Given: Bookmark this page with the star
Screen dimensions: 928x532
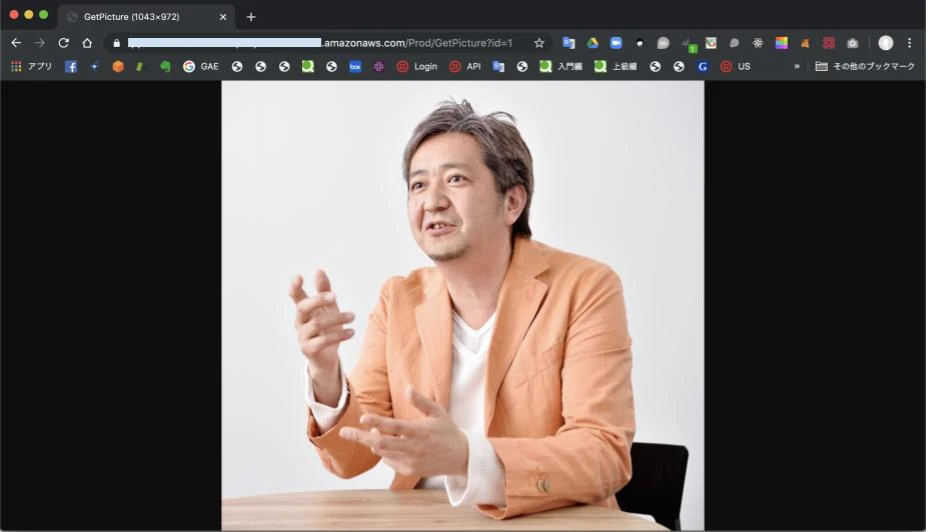Looking at the screenshot, I should (539, 43).
